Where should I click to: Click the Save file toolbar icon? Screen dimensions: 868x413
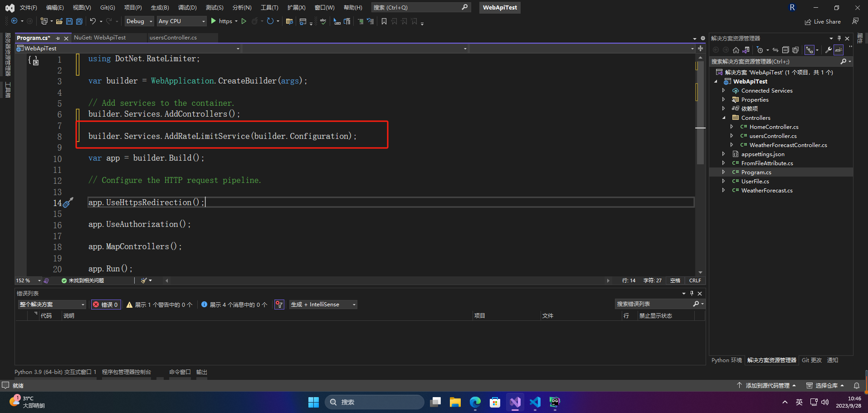(69, 21)
